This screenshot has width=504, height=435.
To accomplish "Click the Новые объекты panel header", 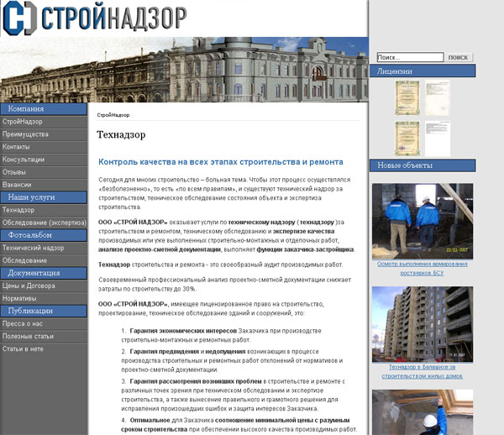I will [x=423, y=165].
